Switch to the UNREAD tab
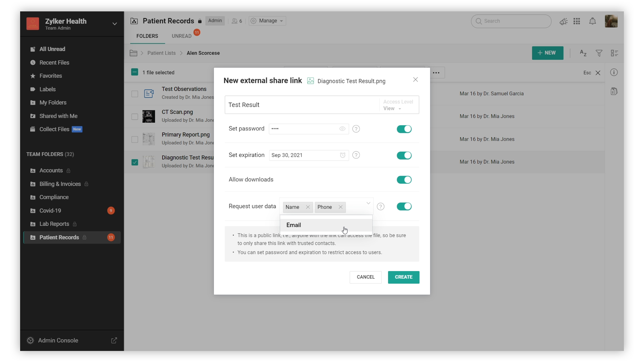The width and height of the screenshot is (644, 362). click(x=181, y=36)
